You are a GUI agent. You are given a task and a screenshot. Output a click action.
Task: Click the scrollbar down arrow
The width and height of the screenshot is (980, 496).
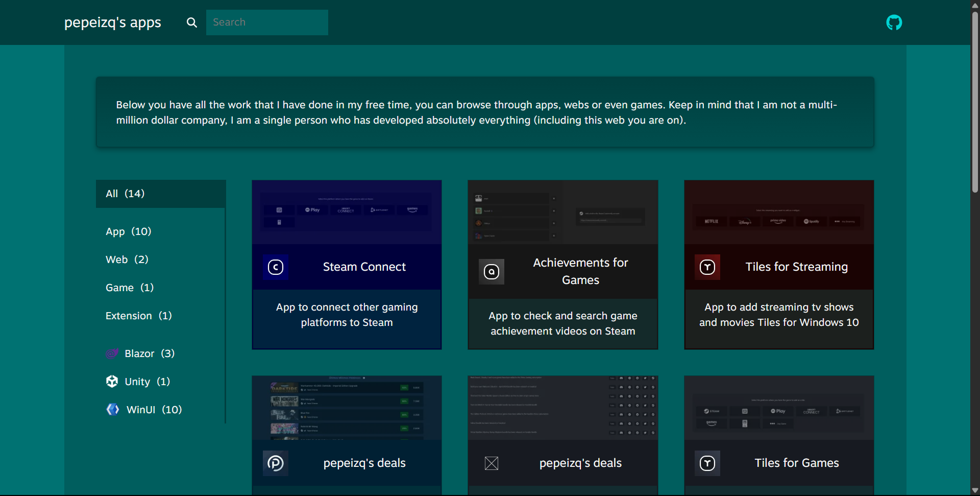point(975,490)
